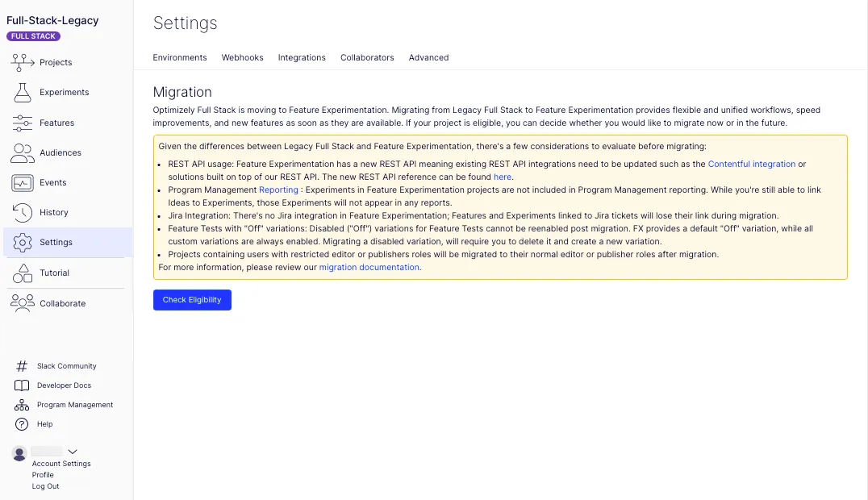Expand the account dropdown chevron
Image resolution: width=868 pixels, height=500 pixels.
tap(73, 452)
